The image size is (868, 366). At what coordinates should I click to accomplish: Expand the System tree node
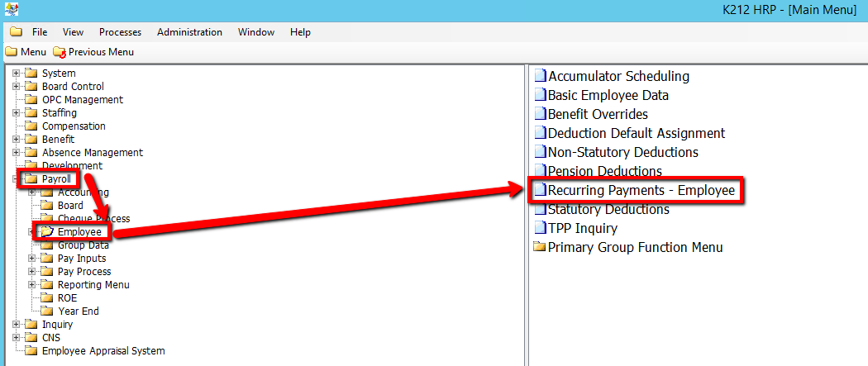click(16, 74)
